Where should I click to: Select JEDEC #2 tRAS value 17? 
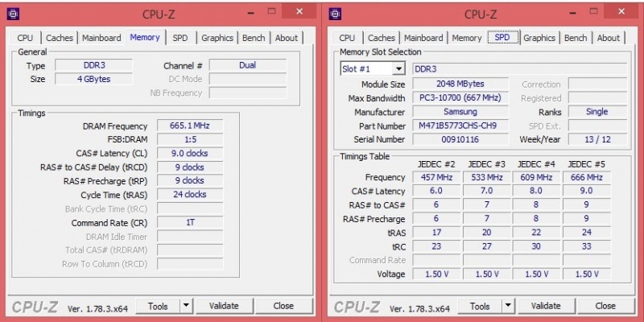(436, 233)
